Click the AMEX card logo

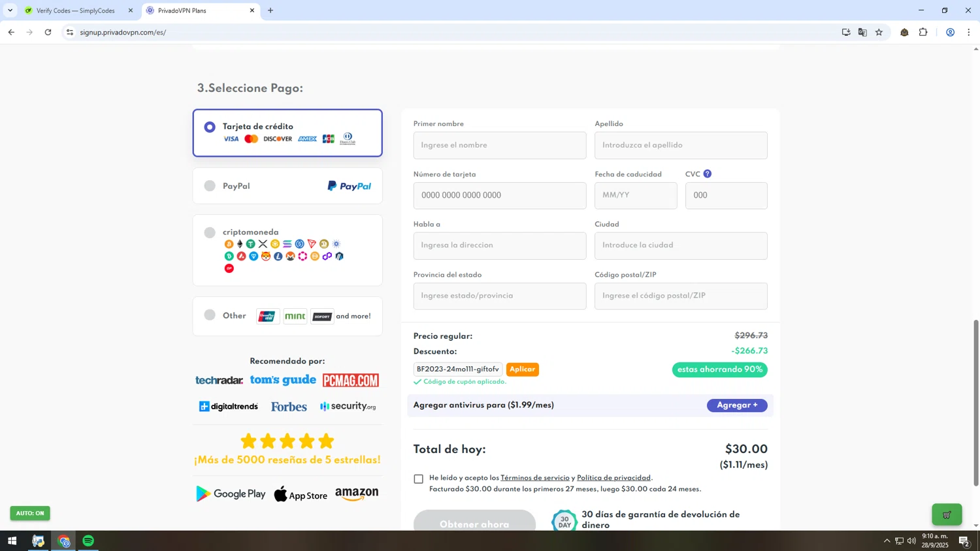[x=308, y=139]
